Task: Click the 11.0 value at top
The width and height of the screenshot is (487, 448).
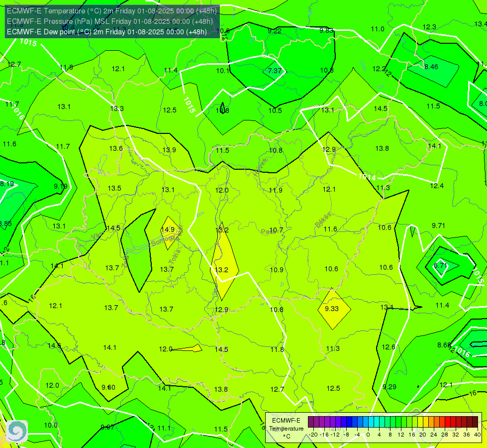Action: coord(378,29)
